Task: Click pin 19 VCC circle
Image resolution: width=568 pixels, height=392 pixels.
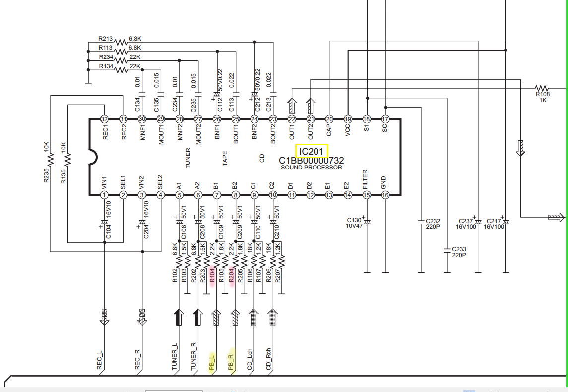Action: point(348,119)
